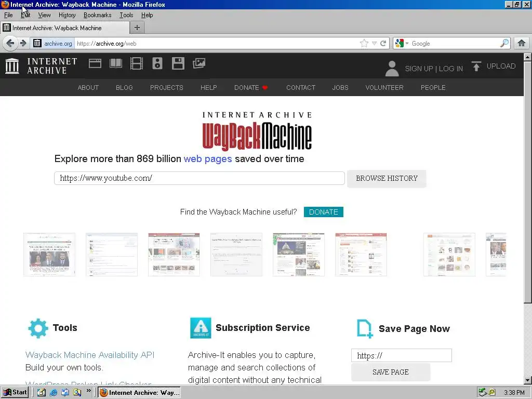Open the Help menu
The width and height of the screenshot is (532, 399).
(147, 15)
